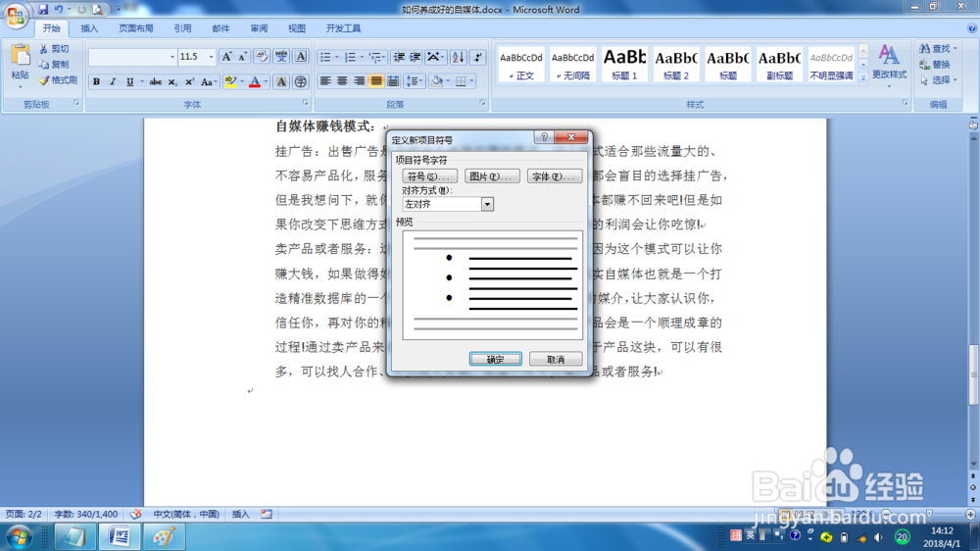The height and width of the screenshot is (551, 980).
Task: Toggle underline formatting
Action: 129,82
